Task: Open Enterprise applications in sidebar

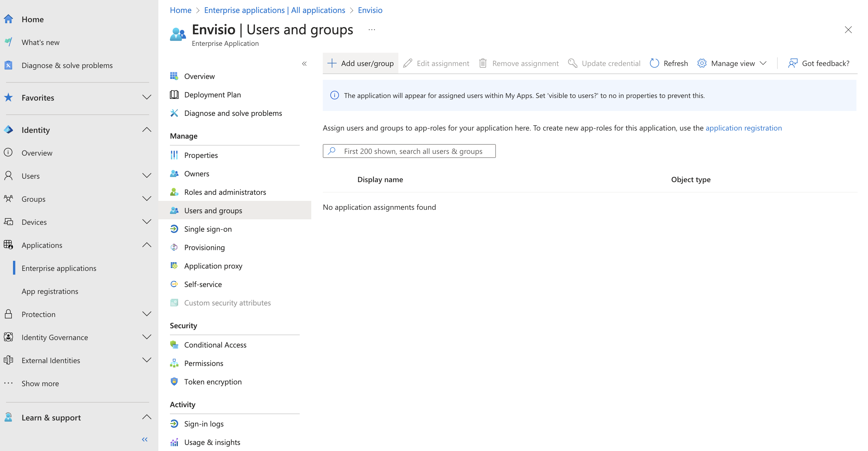Action: click(x=59, y=268)
